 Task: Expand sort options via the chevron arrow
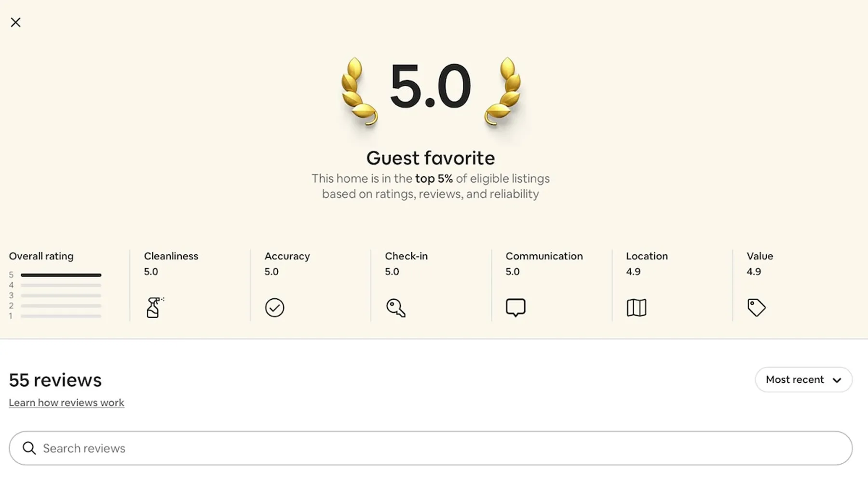(837, 380)
